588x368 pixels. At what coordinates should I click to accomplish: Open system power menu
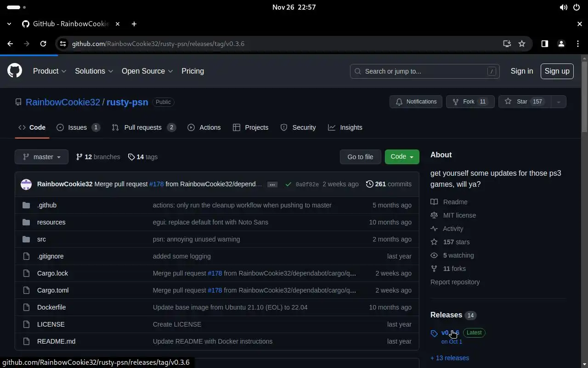click(577, 7)
